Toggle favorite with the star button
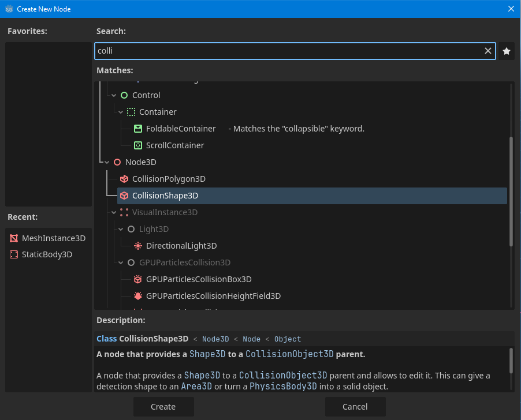The image size is (521, 420). coord(507,51)
